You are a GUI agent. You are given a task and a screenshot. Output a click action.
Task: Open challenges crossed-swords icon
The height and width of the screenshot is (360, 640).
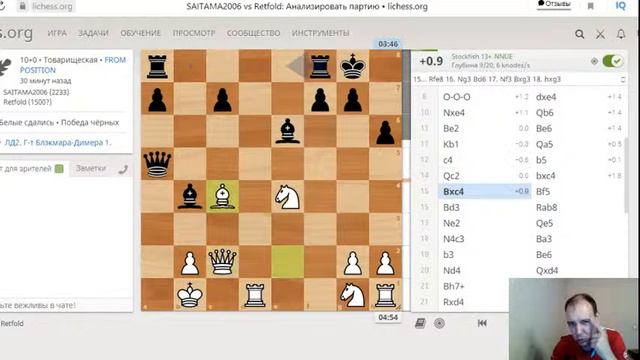coord(600,34)
